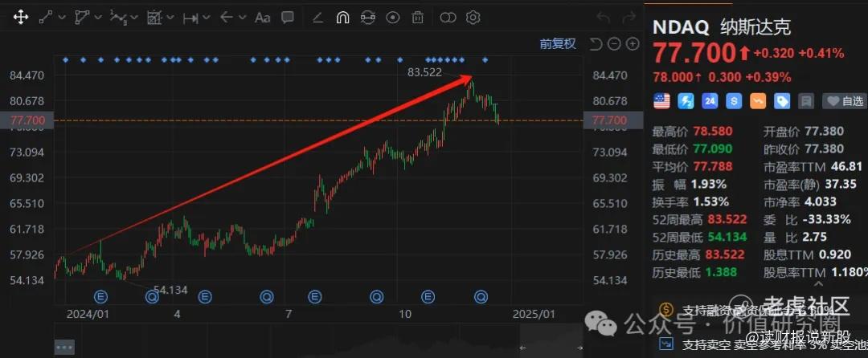Open the prediction tool dropdown arrow
868x358 pixels.
(170, 18)
